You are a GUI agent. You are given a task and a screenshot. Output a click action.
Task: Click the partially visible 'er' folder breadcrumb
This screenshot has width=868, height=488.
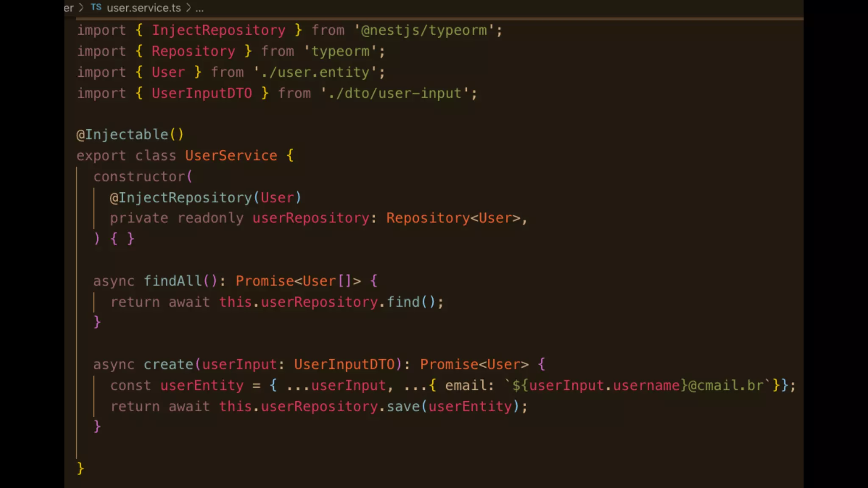click(69, 8)
